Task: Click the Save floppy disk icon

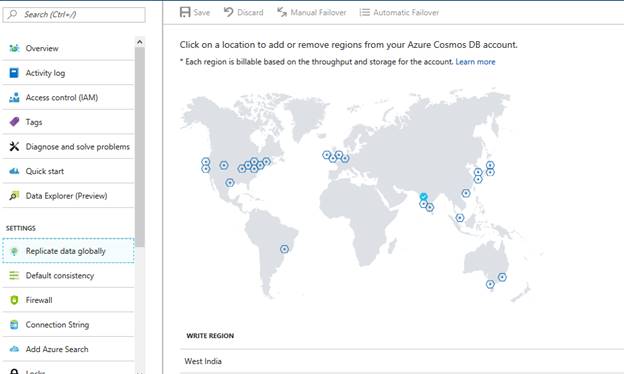Action: 185,12
